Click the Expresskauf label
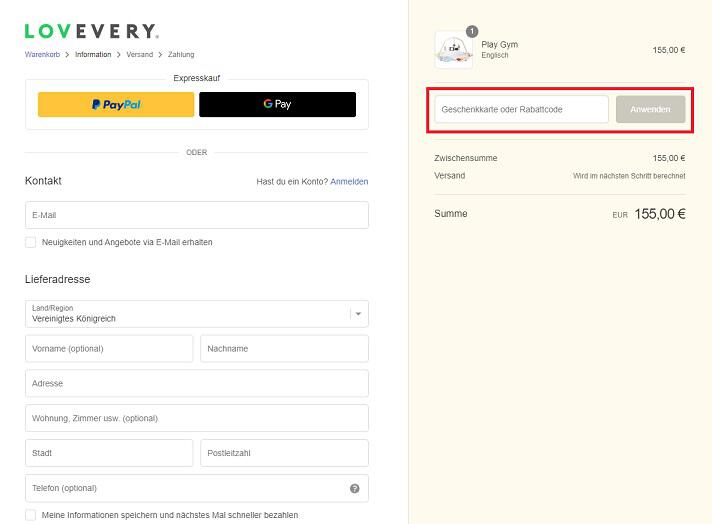 pos(197,78)
